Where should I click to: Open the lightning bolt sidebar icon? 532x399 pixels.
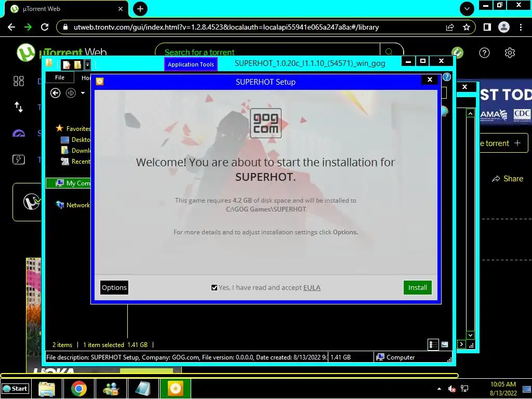click(19, 159)
